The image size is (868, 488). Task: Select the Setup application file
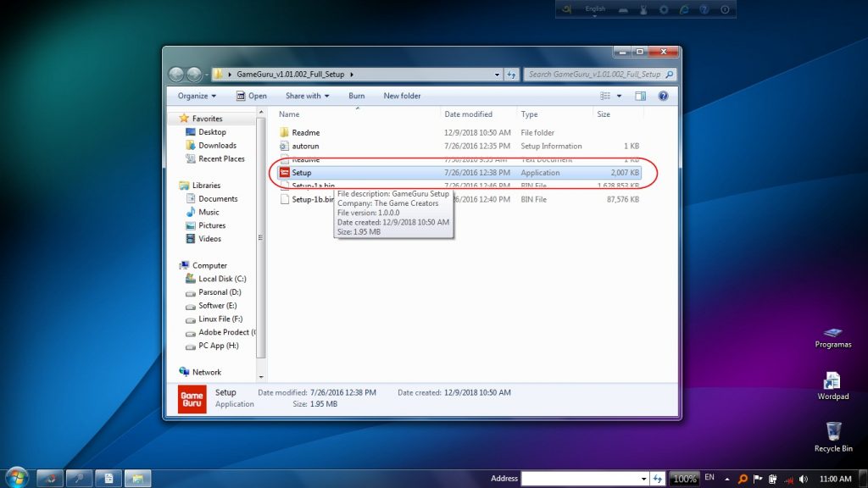(459, 173)
